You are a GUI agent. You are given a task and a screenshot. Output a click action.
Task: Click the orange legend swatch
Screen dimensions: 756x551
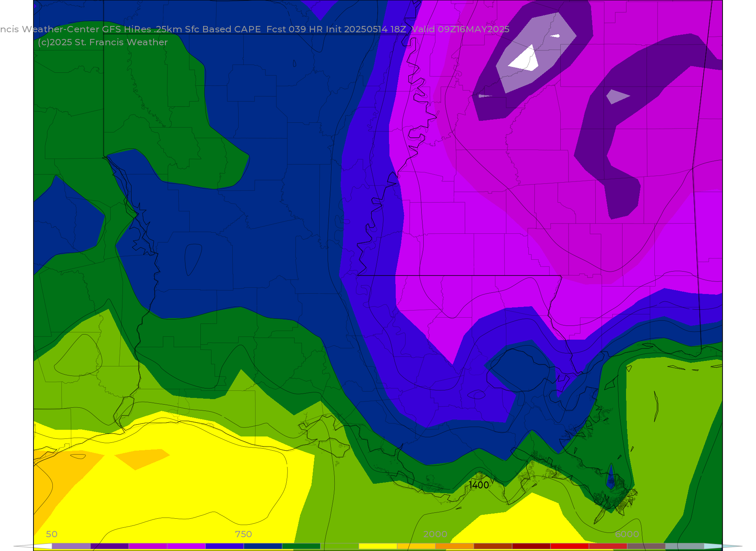pyautogui.click(x=455, y=546)
